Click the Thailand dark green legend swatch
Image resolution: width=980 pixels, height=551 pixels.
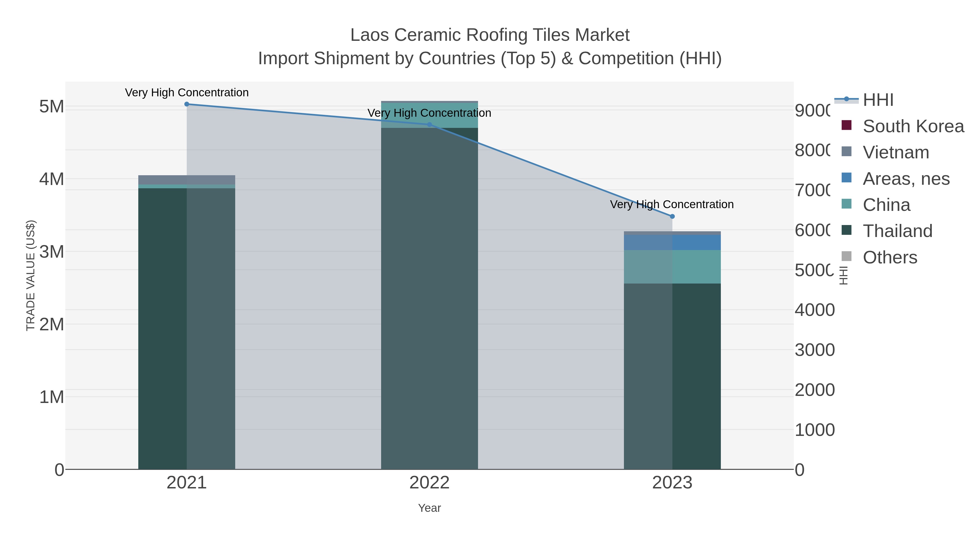click(x=846, y=230)
